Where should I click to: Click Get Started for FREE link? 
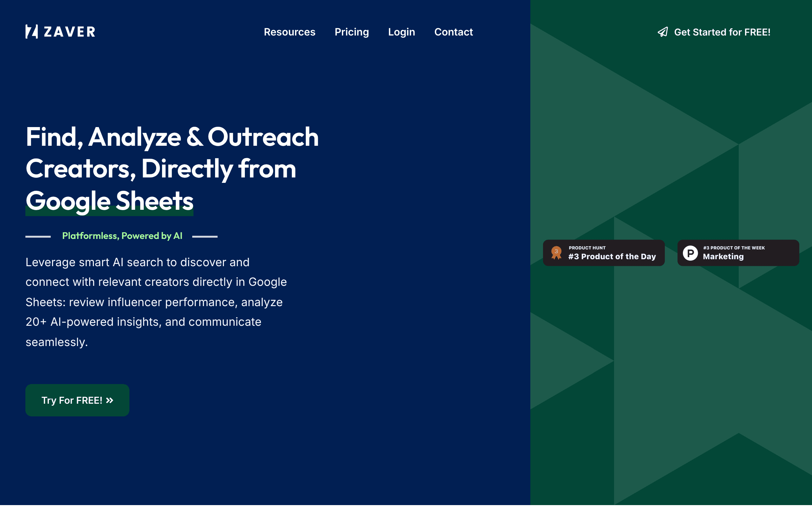click(x=714, y=32)
